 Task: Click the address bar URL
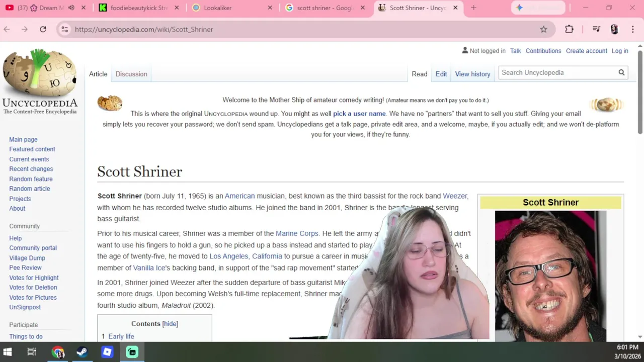(x=144, y=29)
